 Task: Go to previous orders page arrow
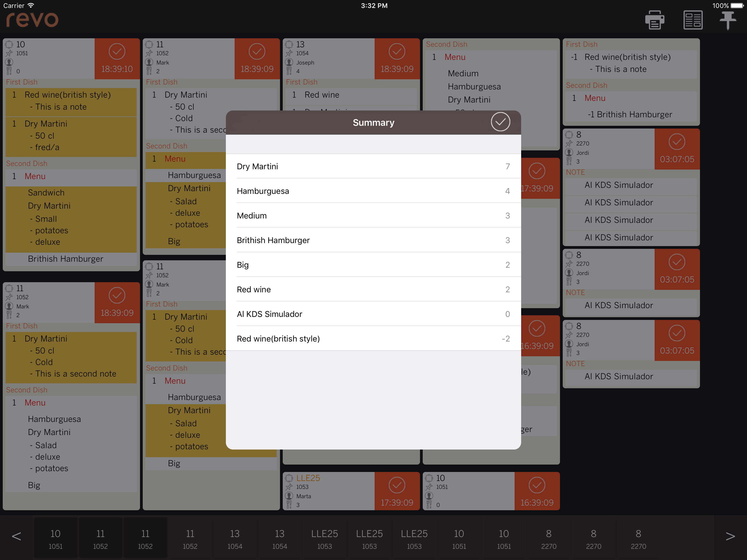pos(16,536)
